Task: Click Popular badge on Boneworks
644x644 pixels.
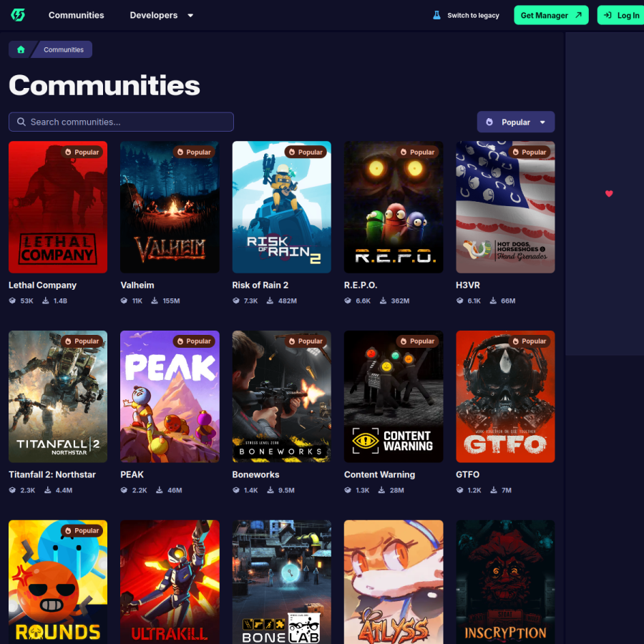Action: pyautogui.click(x=306, y=341)
